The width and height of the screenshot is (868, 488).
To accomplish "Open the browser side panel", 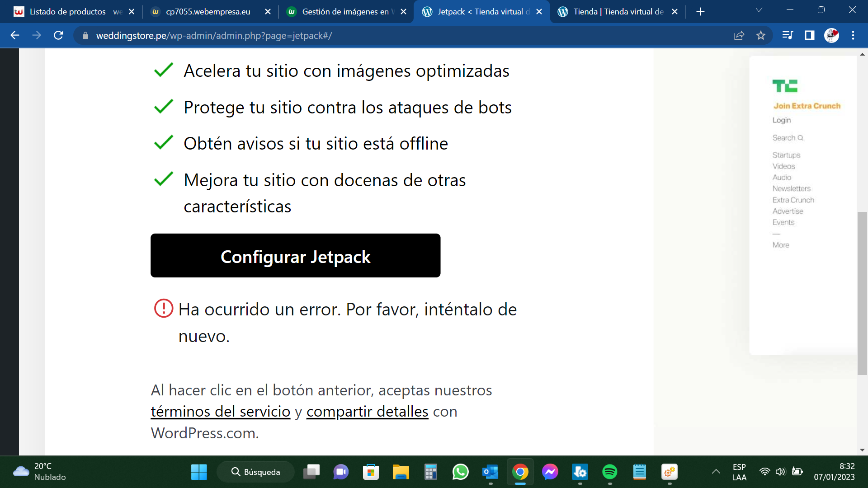I will click(809, 35).
